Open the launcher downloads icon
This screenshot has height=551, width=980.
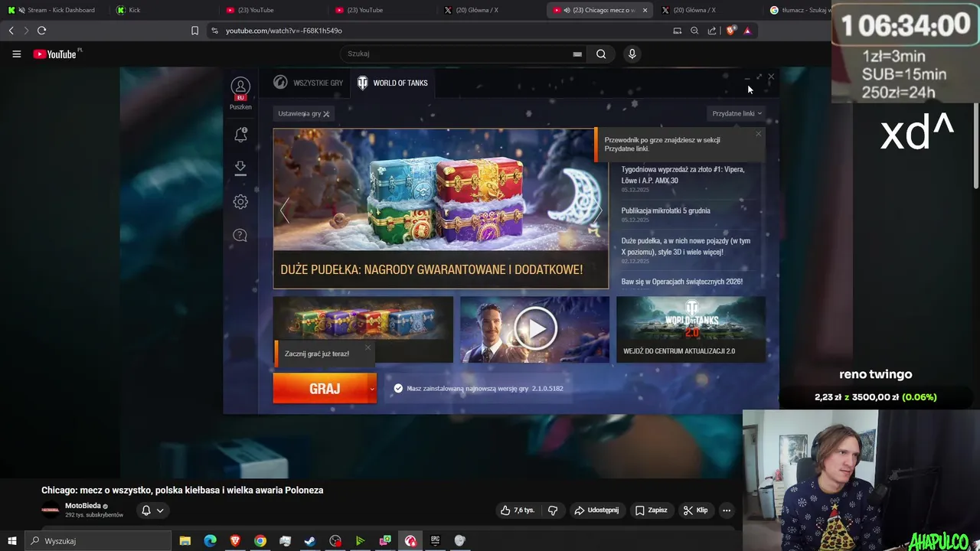tap(240, 168)
